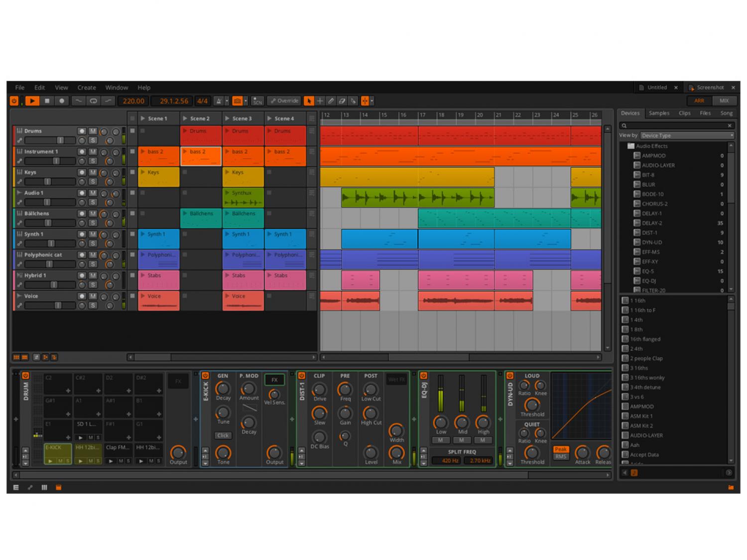Click the Drums track volume fader

tap(60, 140)
